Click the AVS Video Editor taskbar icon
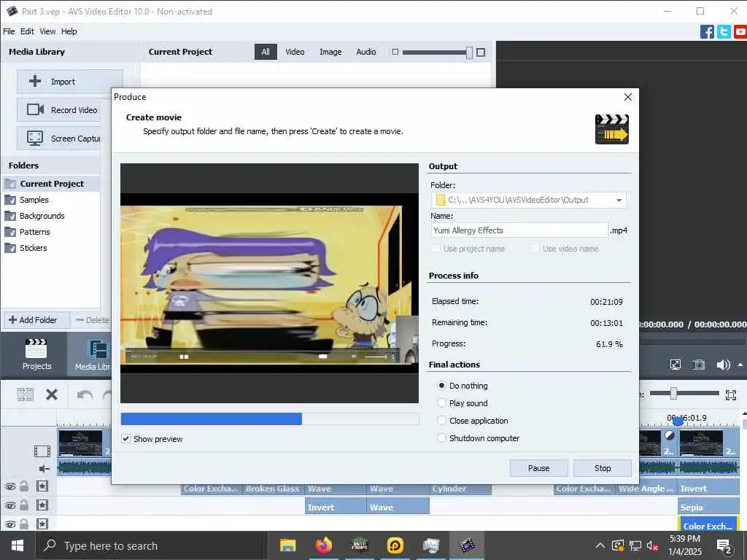Viewport: 747px width, 560px height. pyautogui.click(x=467, y=545)
